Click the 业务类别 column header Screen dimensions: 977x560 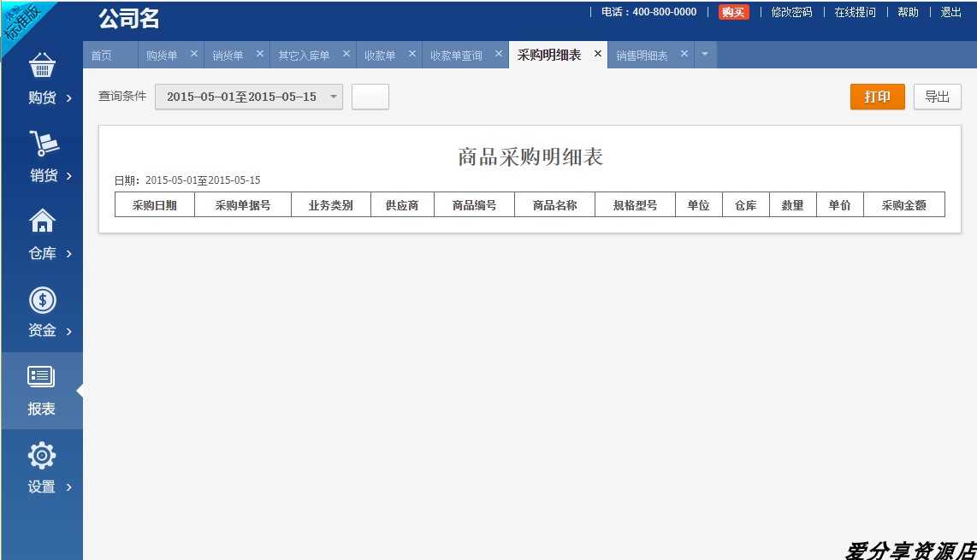point(331,205)
